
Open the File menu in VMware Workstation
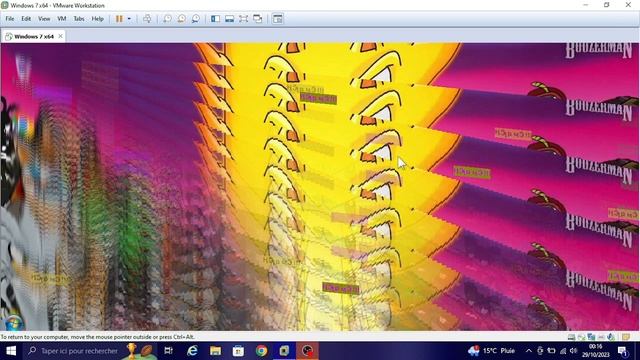(x=9, y=19)
